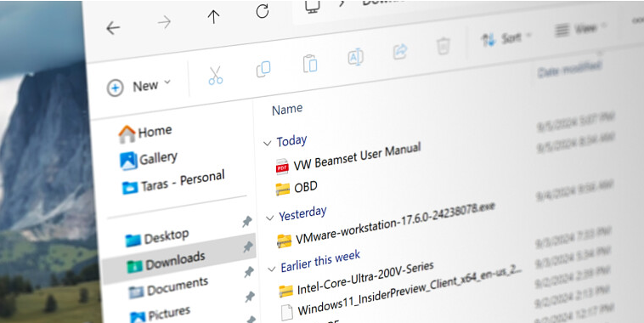Screen dimensions: 644x323
Task: Go up one folder level
Action: 213,17
